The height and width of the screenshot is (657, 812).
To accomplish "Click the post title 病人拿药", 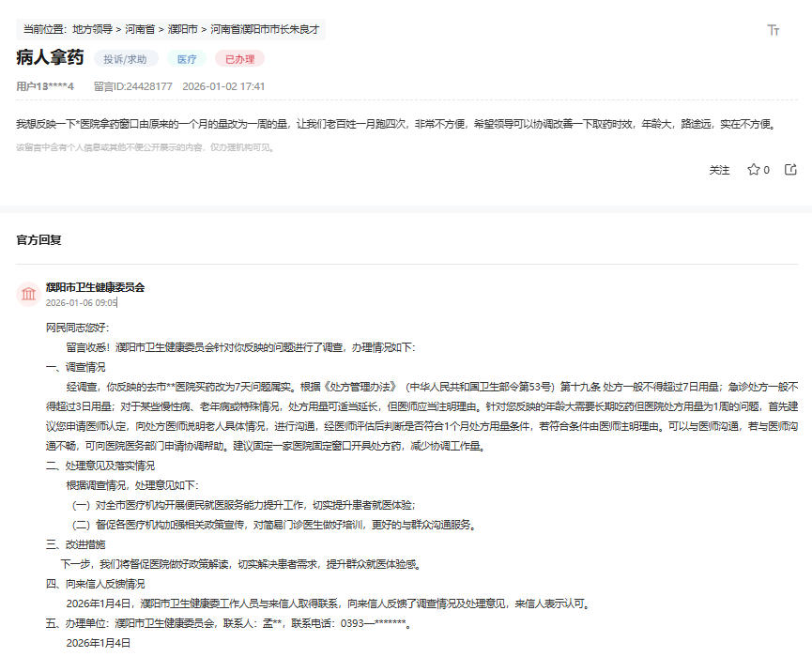I will click(50, 57).
